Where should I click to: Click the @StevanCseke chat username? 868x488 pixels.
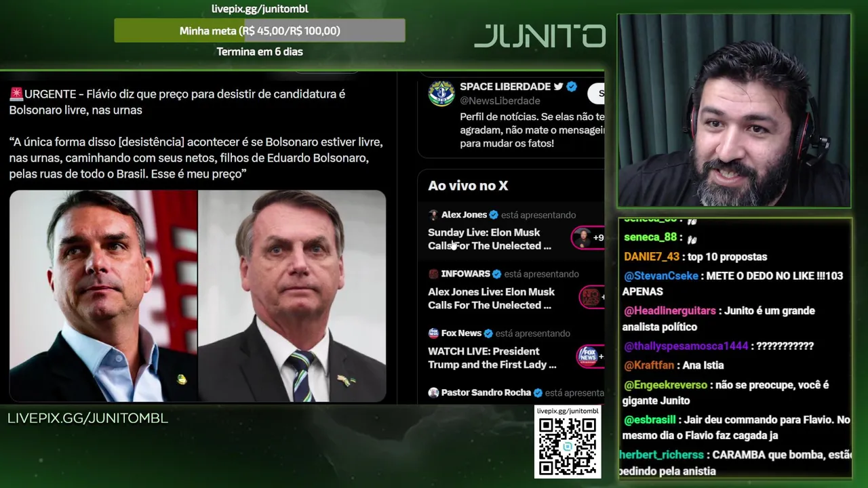click(x=661, y=276)
